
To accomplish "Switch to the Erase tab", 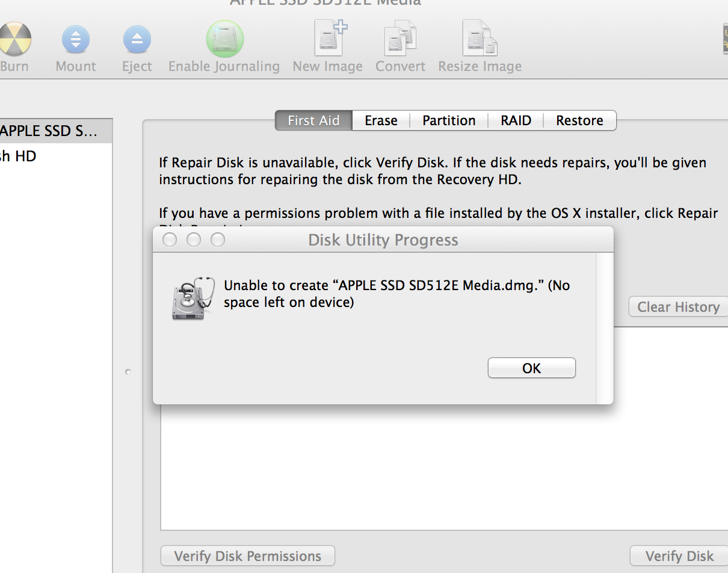I will point(381,120).
